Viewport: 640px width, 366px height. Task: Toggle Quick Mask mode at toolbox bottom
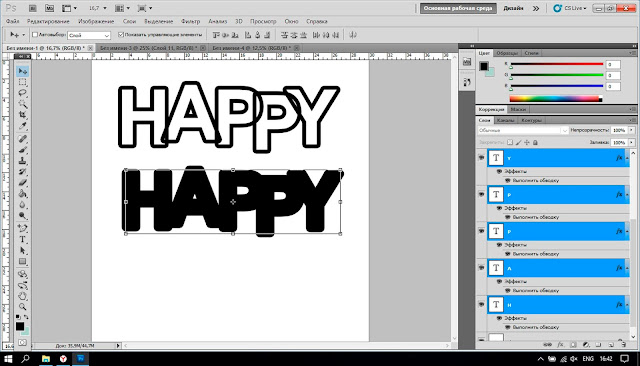click(22, 343)
